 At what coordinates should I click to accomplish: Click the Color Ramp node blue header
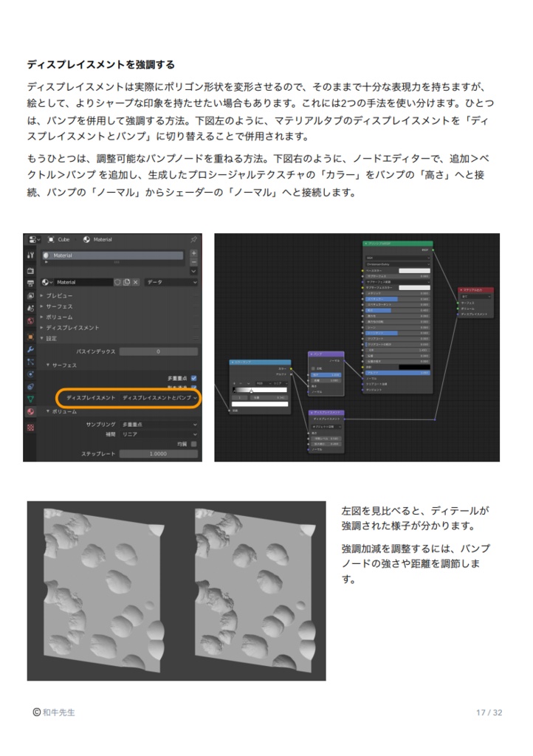click(261, 362)
